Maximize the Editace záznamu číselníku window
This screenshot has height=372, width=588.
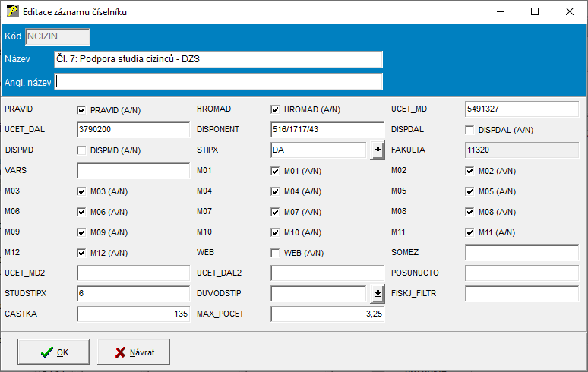coord(534,12)
